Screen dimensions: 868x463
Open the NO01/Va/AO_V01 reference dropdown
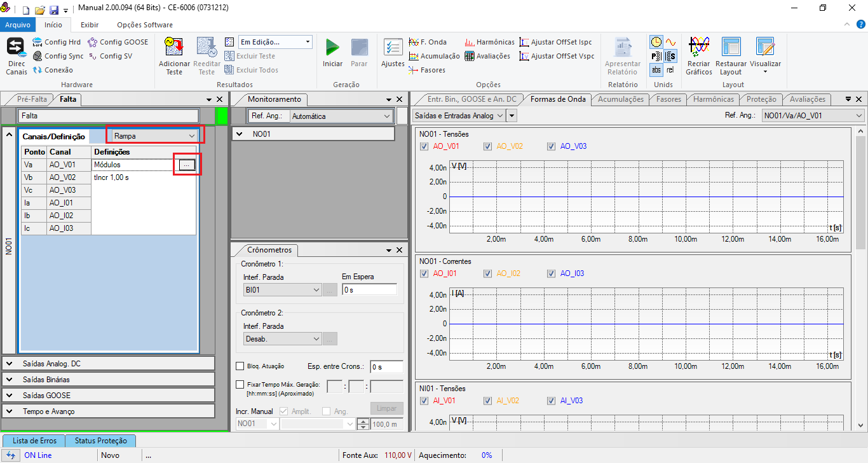pyautogui.click(x=813, y=115)
